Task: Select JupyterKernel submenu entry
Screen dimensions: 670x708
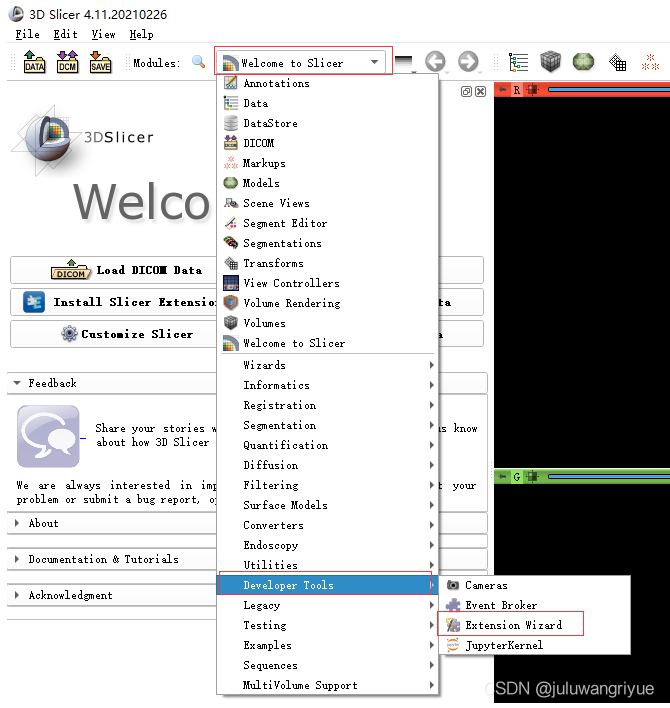Action: click(x=535, y=645)
